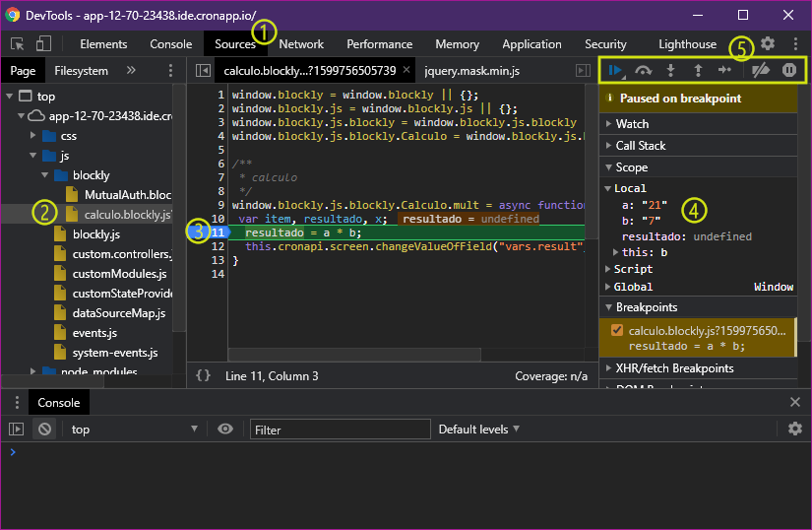Viewport: 812px width, 530px height.
Task: Collapse the Local scope group
Action: click(x=608, y=188)
